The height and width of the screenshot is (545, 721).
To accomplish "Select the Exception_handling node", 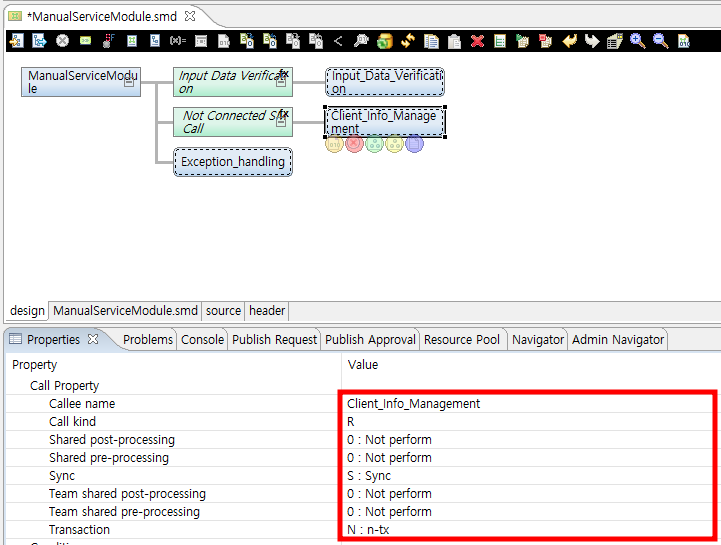I will tap(233, 162).
